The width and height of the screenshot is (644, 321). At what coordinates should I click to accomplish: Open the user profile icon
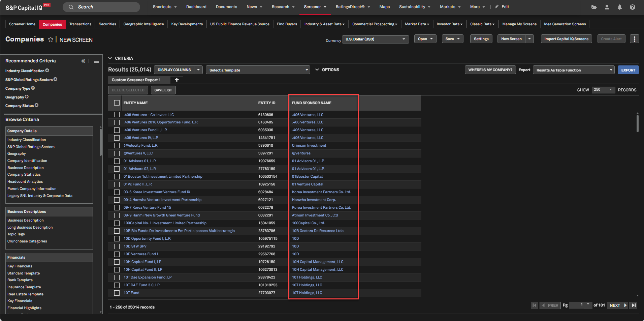pos(607,7)
